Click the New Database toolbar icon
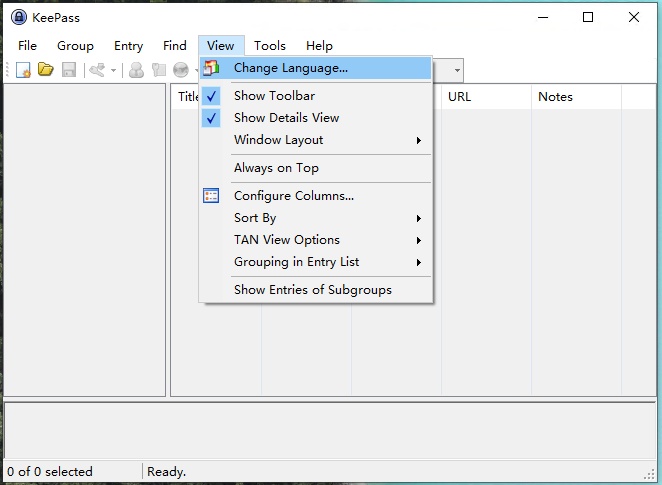This screenshot has height=485, width=662. 23,70
